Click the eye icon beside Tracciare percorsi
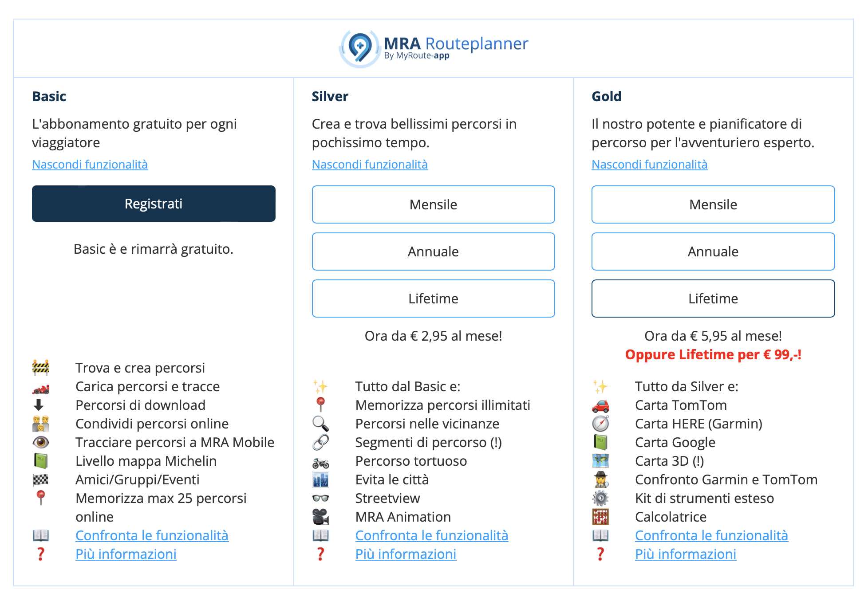 point(41,442)
